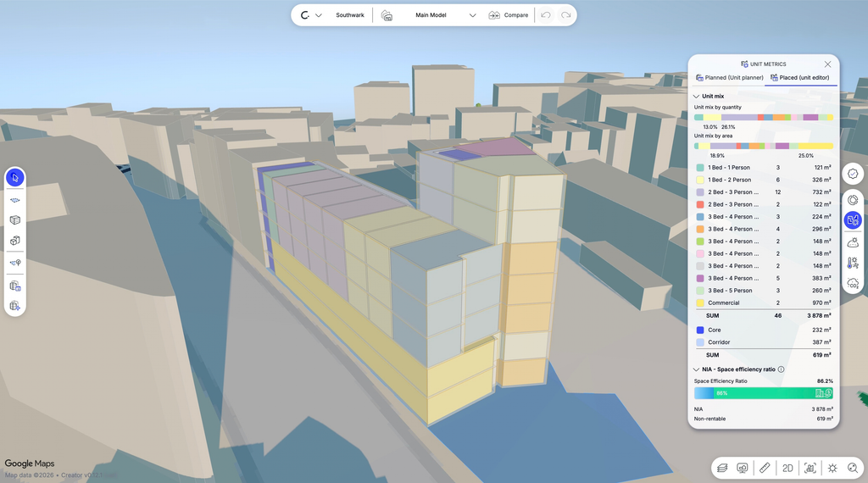Undo the last action

pos(546,15)
